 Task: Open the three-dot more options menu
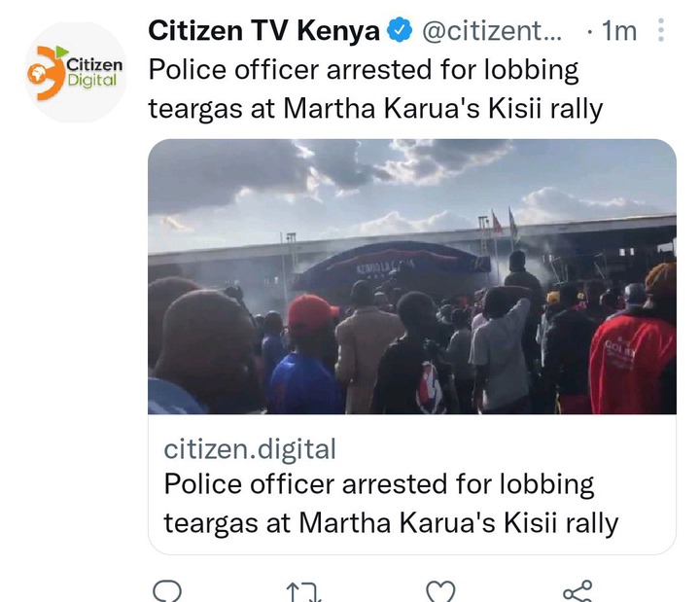click(x=661, y=30)
